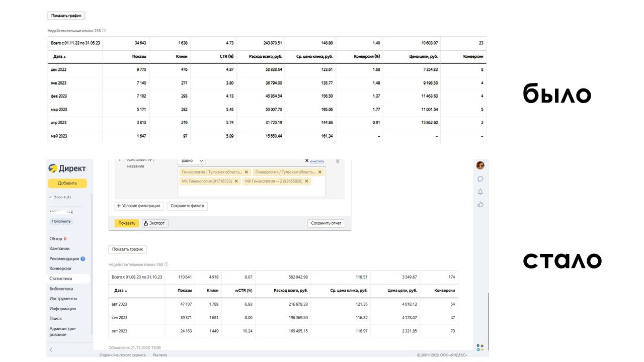
Task: Click the 'очистить' link in filter
Action: pyautogui.click(x=316, y=161)
